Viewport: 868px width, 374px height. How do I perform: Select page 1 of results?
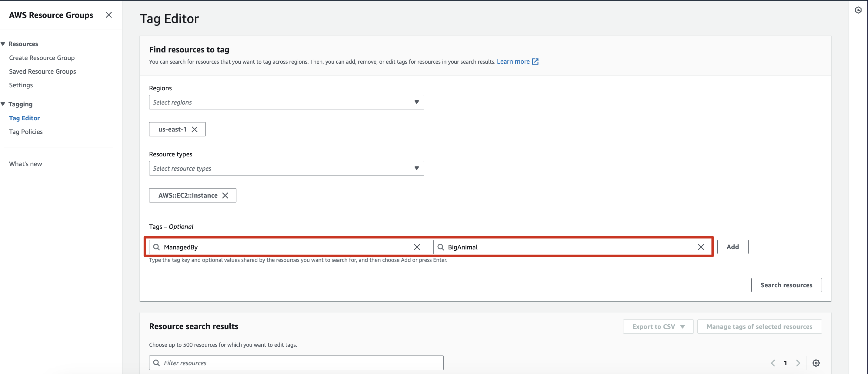click(x=785, y=363)
